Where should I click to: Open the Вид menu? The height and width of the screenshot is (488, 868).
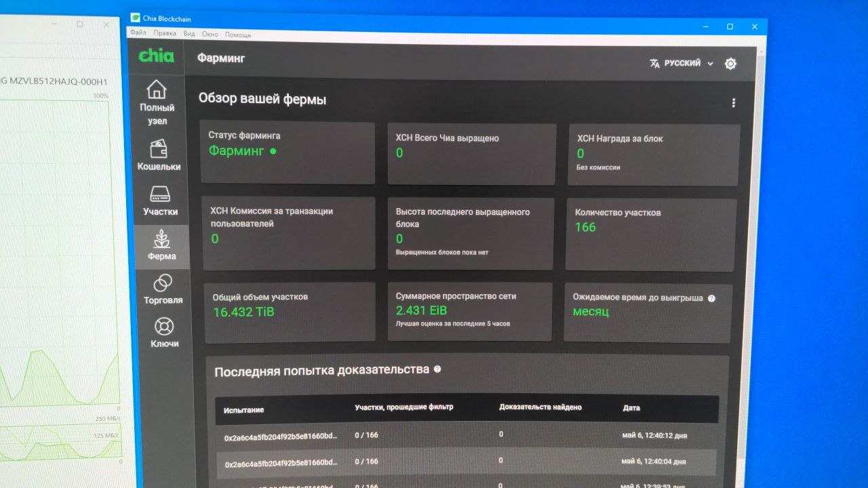(189, 34)
